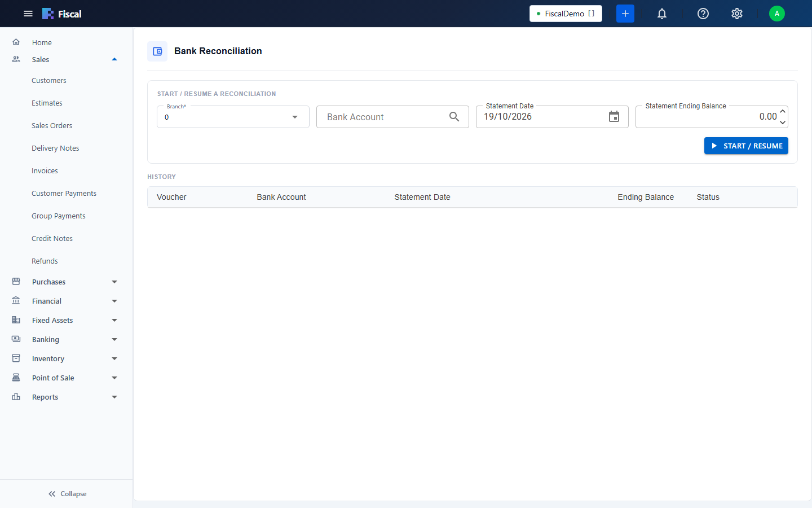The image size is (812, 508).
Task: Open the hamburger navigation menu
Action: pyautogui.click(x=28, y=14)
